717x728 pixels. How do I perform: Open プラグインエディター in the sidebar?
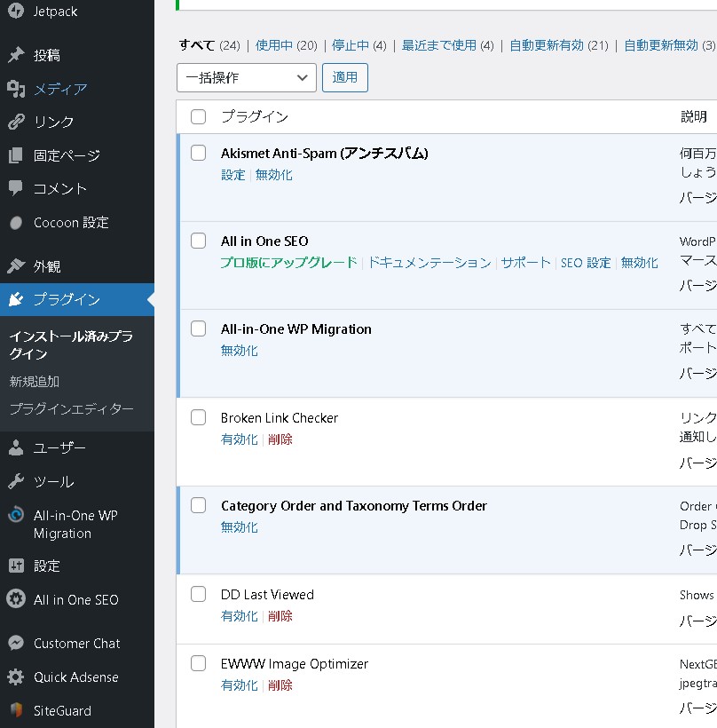[71, 409]
